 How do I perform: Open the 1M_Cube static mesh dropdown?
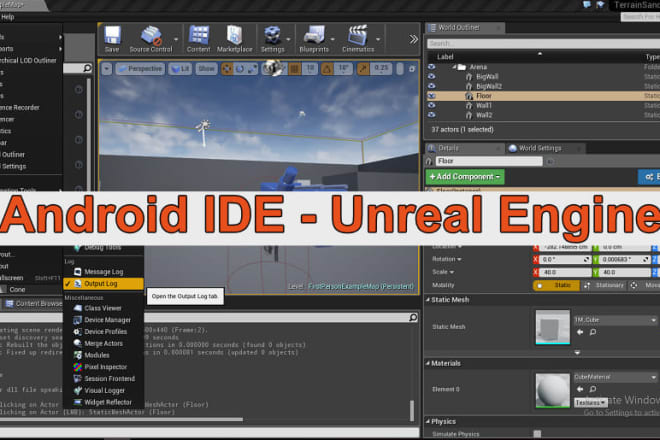point(615,320)
